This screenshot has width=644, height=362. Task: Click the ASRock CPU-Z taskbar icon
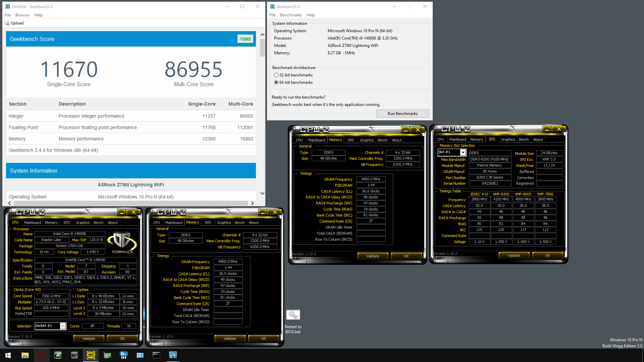[x=91, y=355]
